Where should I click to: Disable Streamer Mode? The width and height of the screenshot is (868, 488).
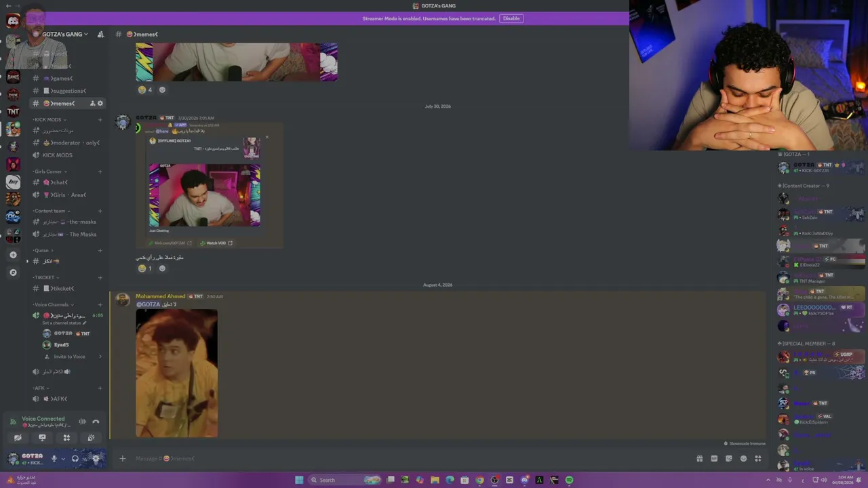511,18
